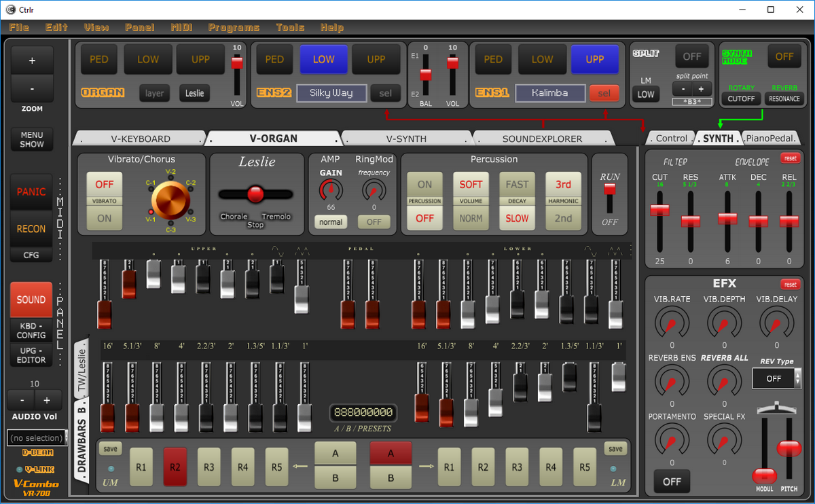
Task: Open the SOUNDEXPLORER tab
Action: pyautogui.click(x=542, y=139)
